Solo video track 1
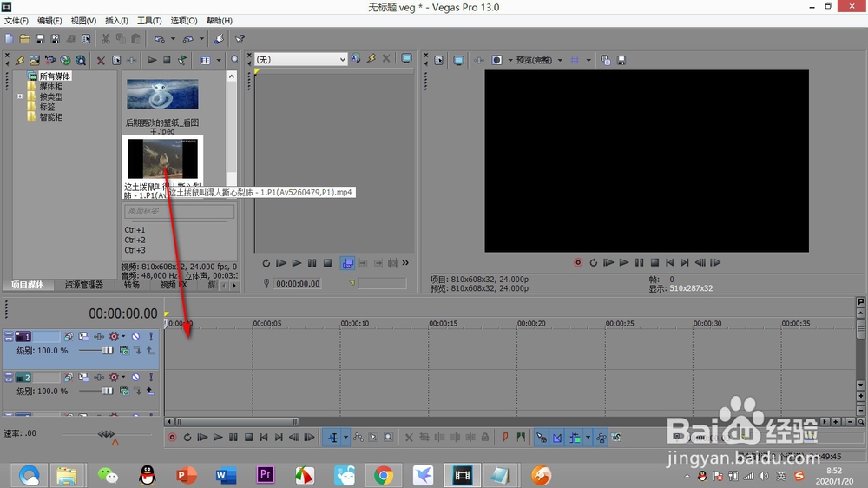 [x=150, y=336]
